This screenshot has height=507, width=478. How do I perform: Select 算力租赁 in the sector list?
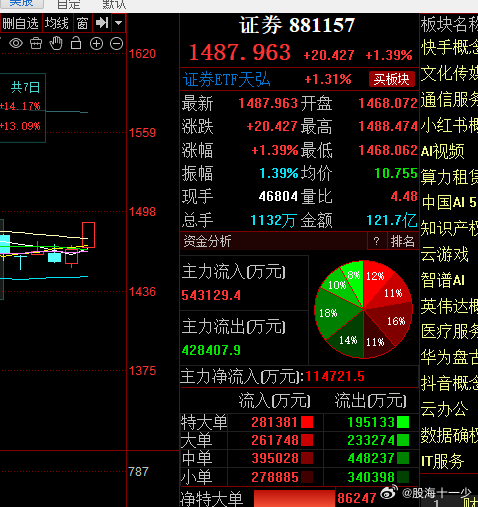[449, 177]
